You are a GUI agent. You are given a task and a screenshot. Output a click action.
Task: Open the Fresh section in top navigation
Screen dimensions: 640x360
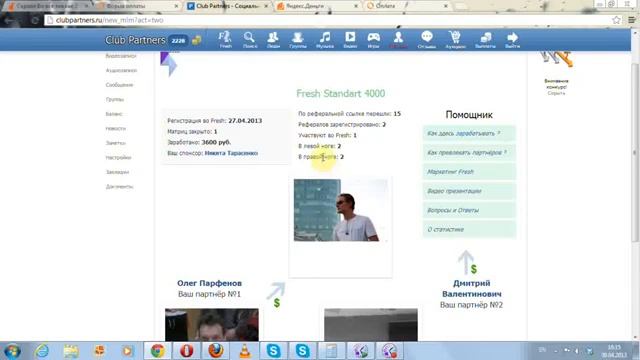(225, 40)
